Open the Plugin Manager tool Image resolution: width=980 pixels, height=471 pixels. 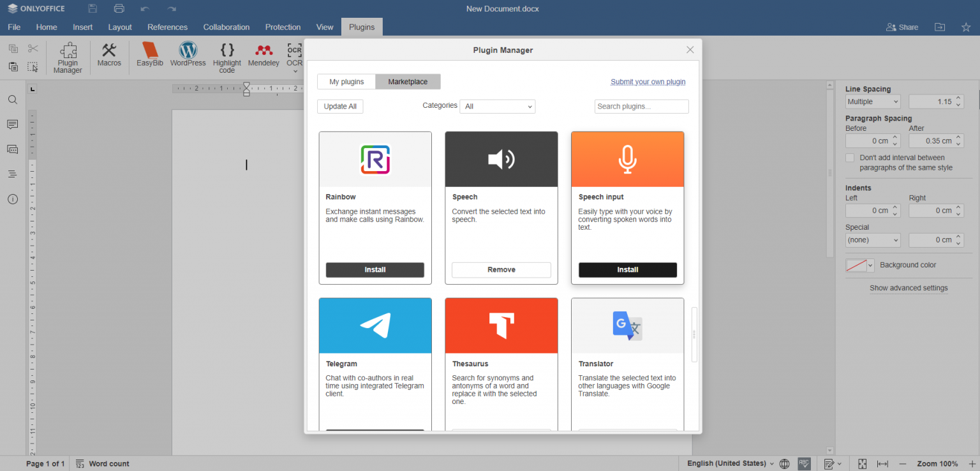(67, 57)
